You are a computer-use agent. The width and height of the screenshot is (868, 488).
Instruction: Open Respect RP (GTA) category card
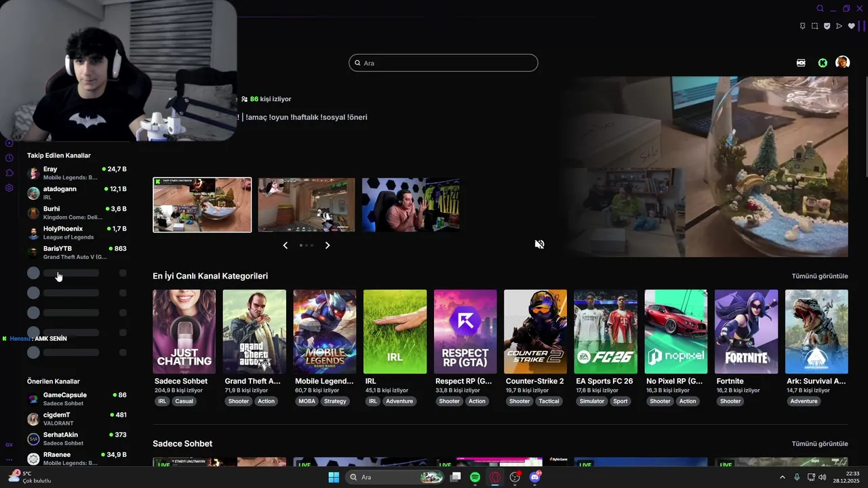[465, 331]
